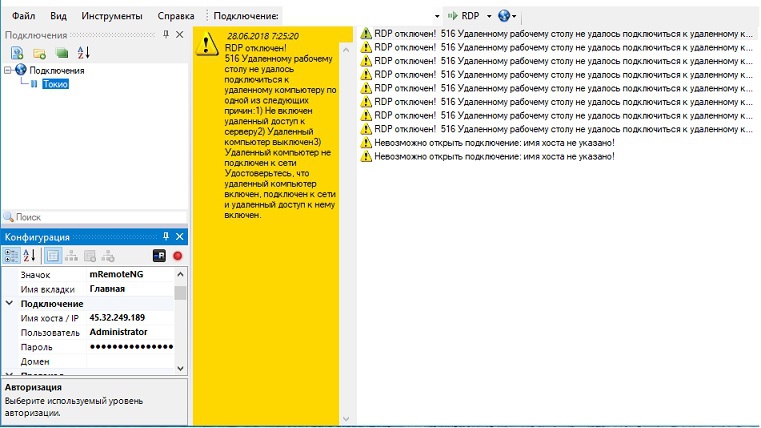Click the globe icon in the top toolbar
761x428 pixels.
504,16
